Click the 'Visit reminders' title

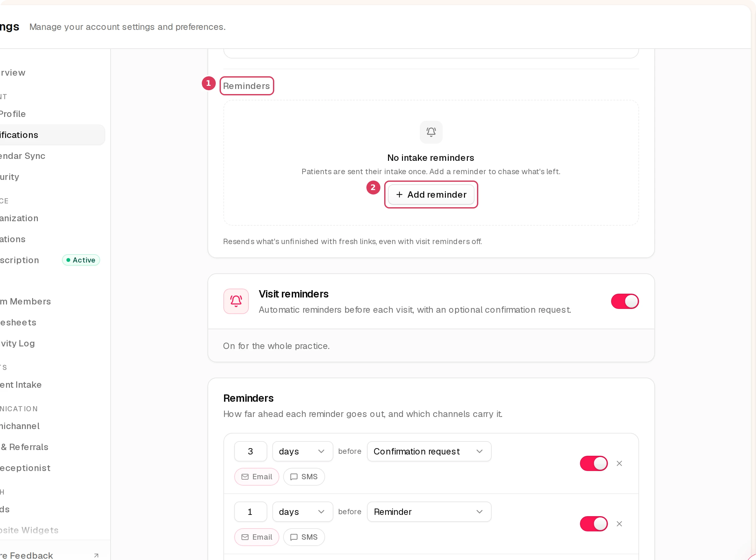[x=293, y=294]
